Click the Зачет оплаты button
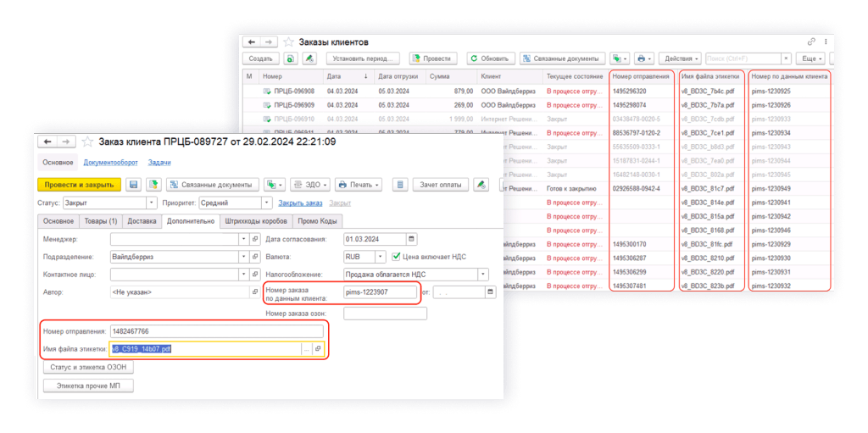 tap(441, 185)
